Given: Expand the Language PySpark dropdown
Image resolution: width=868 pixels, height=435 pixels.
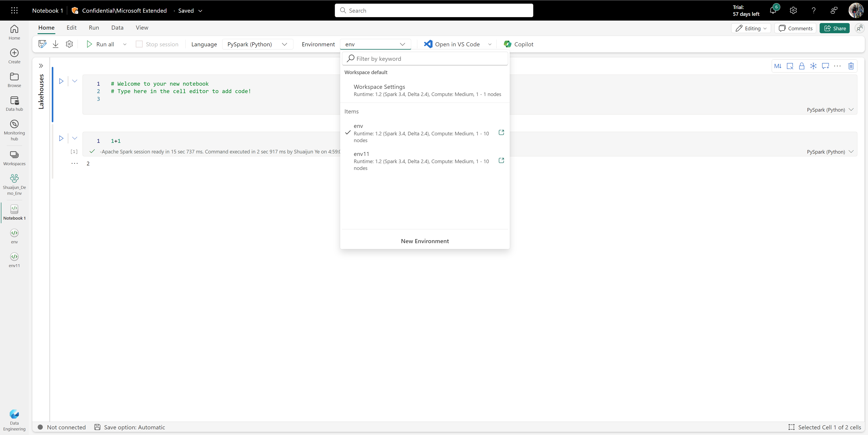Looking at the screenshot, I should tap(257, 44).
